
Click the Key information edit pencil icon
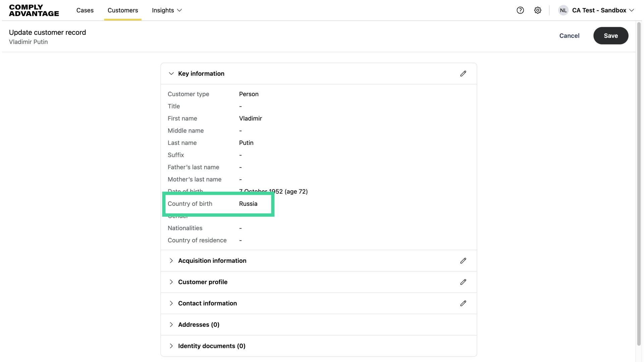point(463,73)
